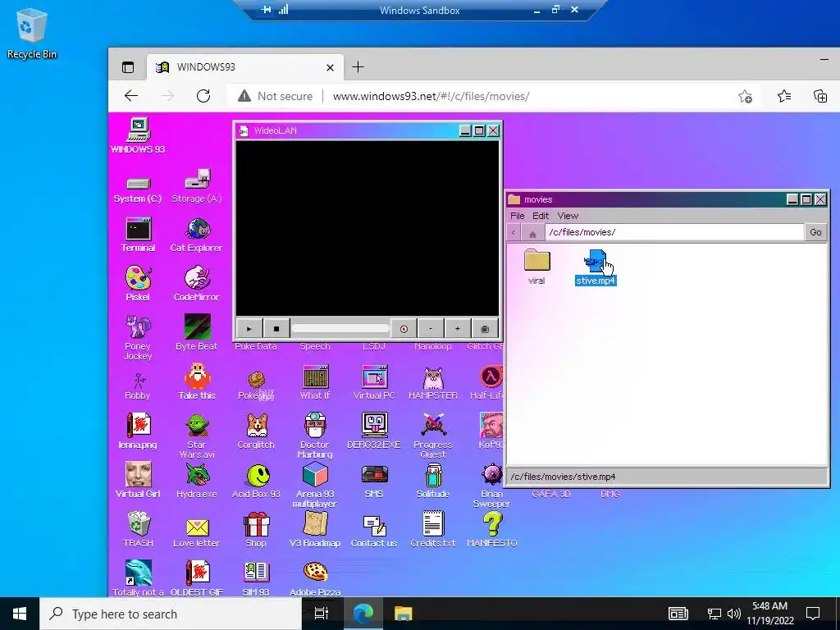Launch DERG32.EXE icon
840x630 pixels.
374,426
